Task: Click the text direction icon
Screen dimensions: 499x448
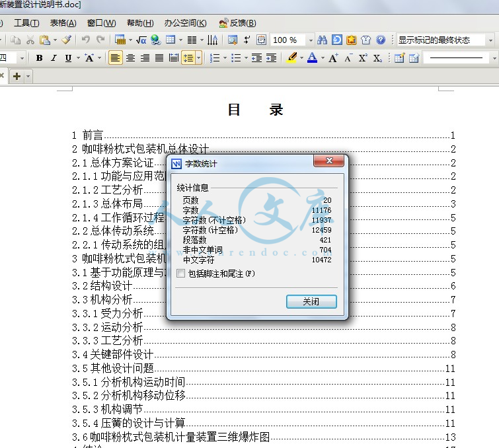Action: [212, 40]
